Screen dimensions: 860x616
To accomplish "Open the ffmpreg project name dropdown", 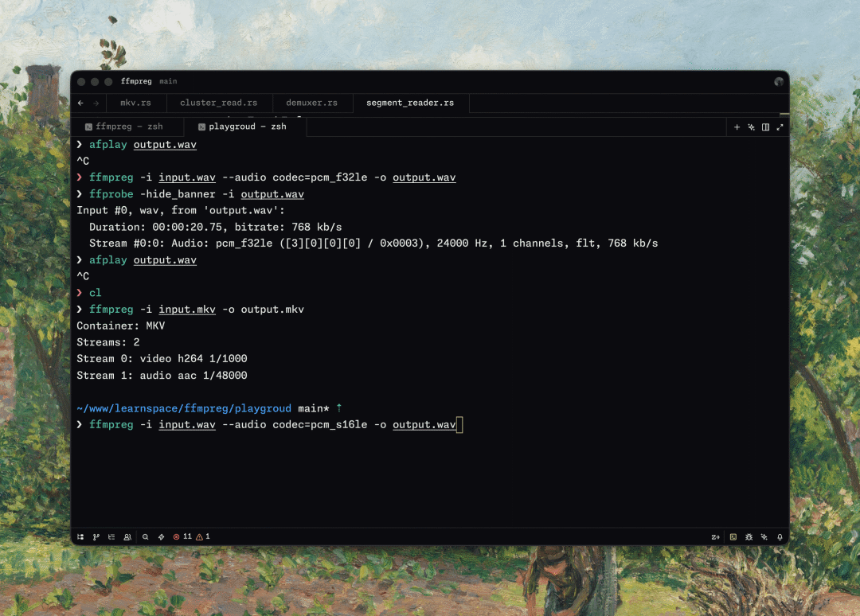I will click(136, 82).
